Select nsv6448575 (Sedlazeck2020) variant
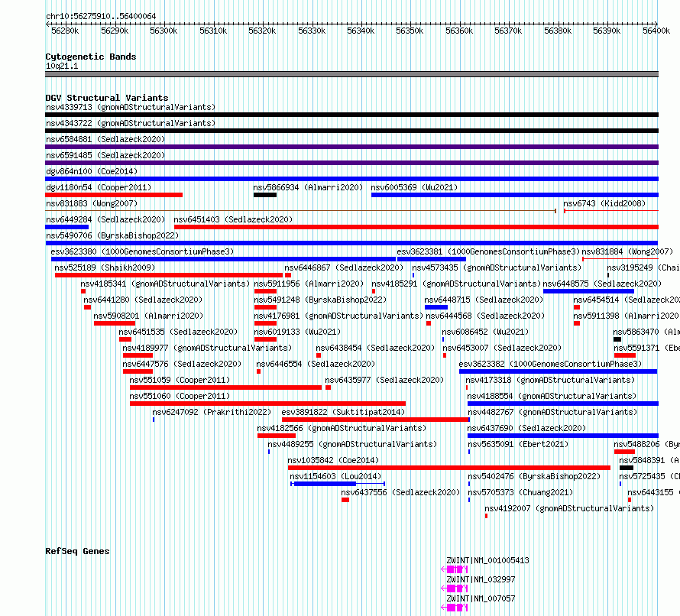The width and height of the screenshot is (680, 616). (x=602, y=284)
